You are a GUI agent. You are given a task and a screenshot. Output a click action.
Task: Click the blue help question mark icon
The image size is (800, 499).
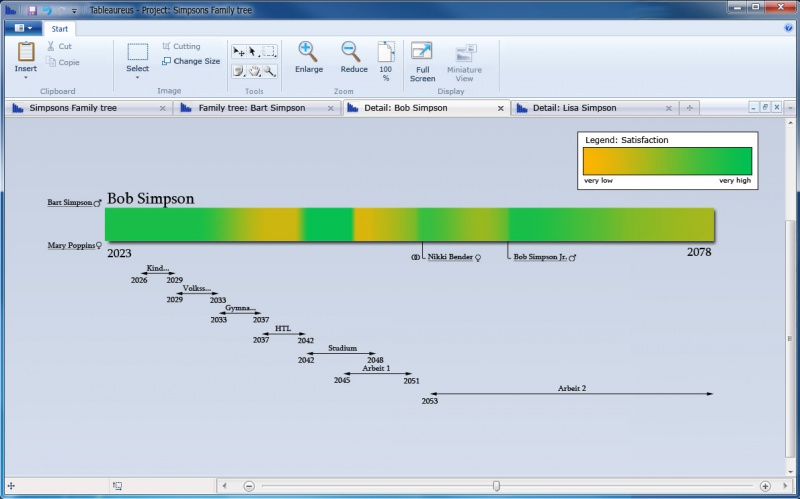click(789, 28)
